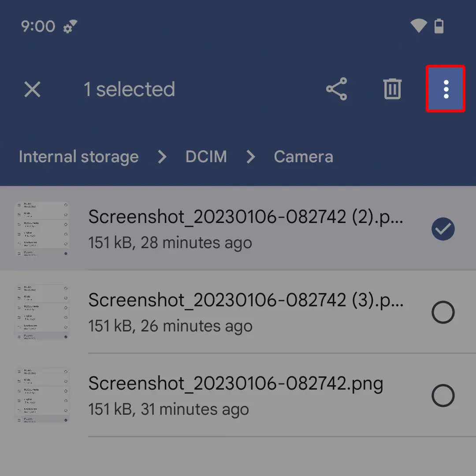Click chevron between DCIM and Camera
476x476 pixels.
point(251,157)
